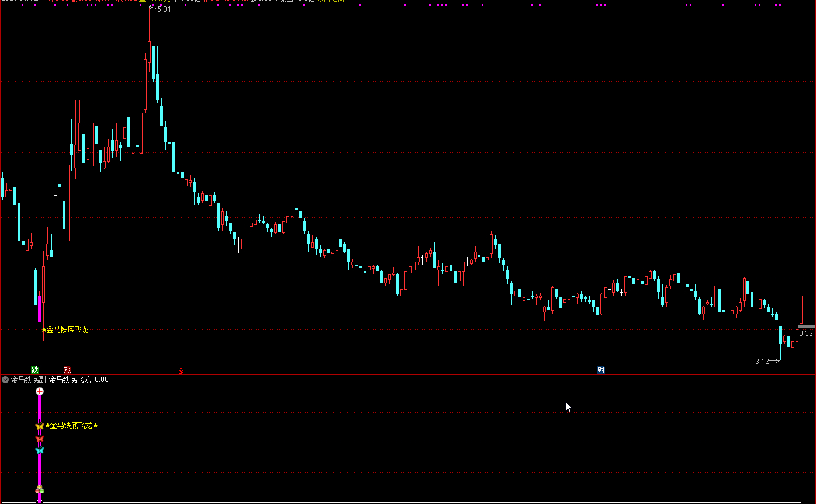The width and height of the screenshot is (816, 504).
Task: Click the three colored balls icon
Action: click(40, 489)
